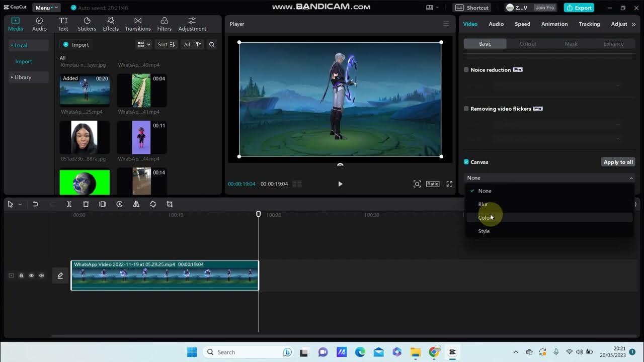Click the Freeze frame icon in timeline toolbar

click(x=103, y=204)
